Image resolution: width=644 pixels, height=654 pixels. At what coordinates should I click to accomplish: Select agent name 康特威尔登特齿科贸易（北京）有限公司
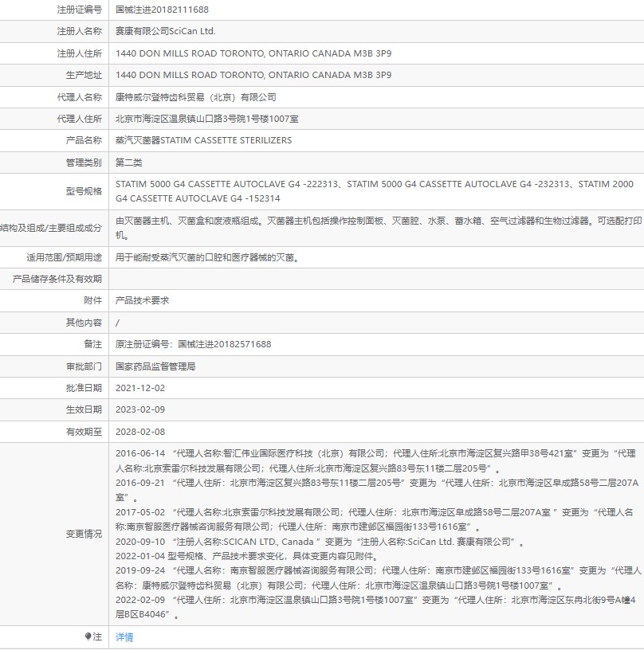(x=196, y=97)
